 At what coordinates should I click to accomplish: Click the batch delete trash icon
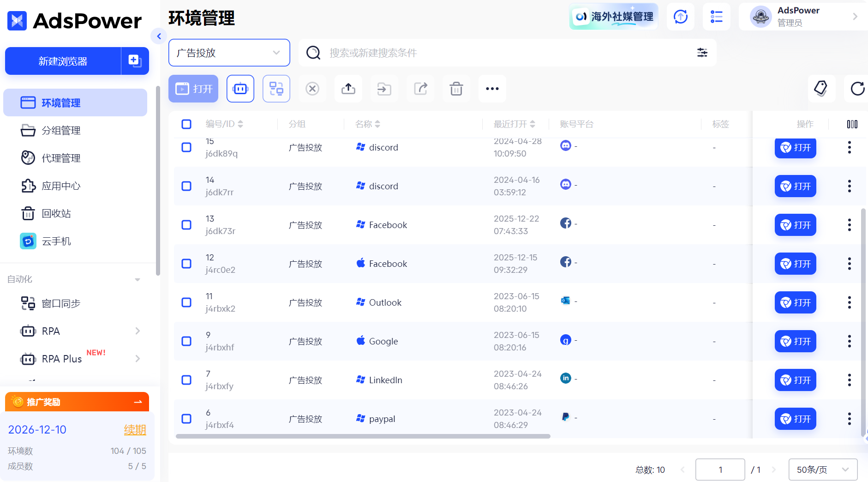(456, 89)
